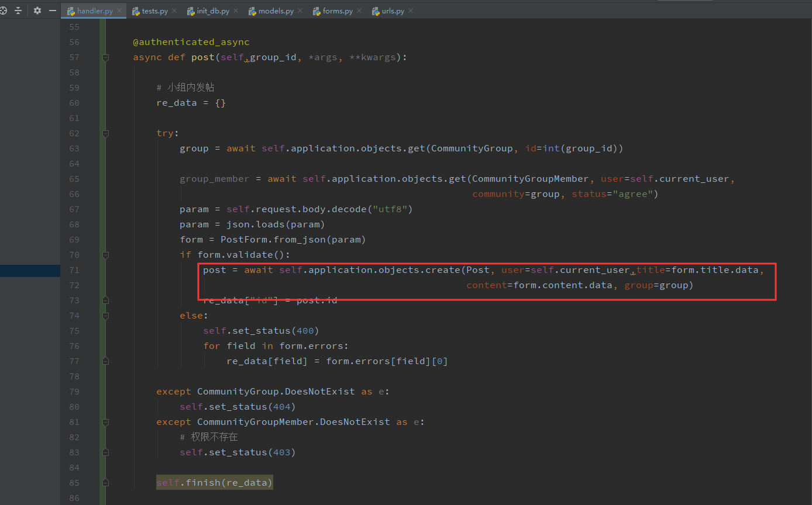This screenshot has height=505, width=812.
Task: Click the fold end marker on line 83
Action: point(105,452)
